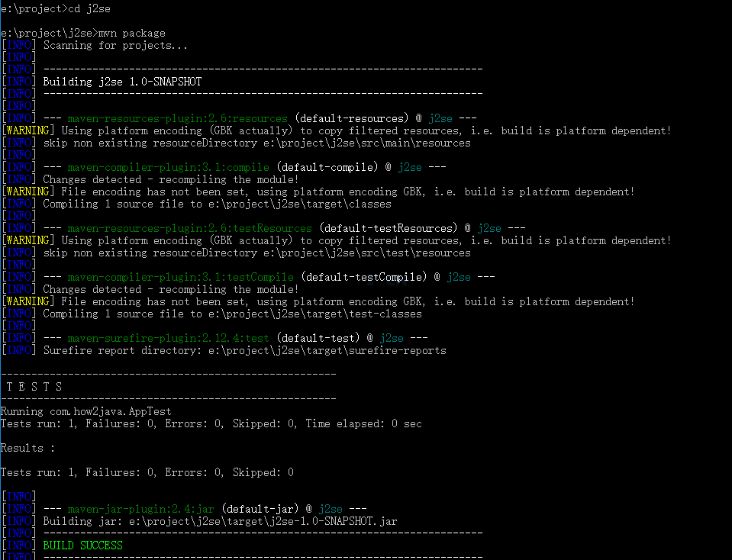Click 'Building j2se 1.0-SNAPSHOT' text
732x560 pixels.
122,82
